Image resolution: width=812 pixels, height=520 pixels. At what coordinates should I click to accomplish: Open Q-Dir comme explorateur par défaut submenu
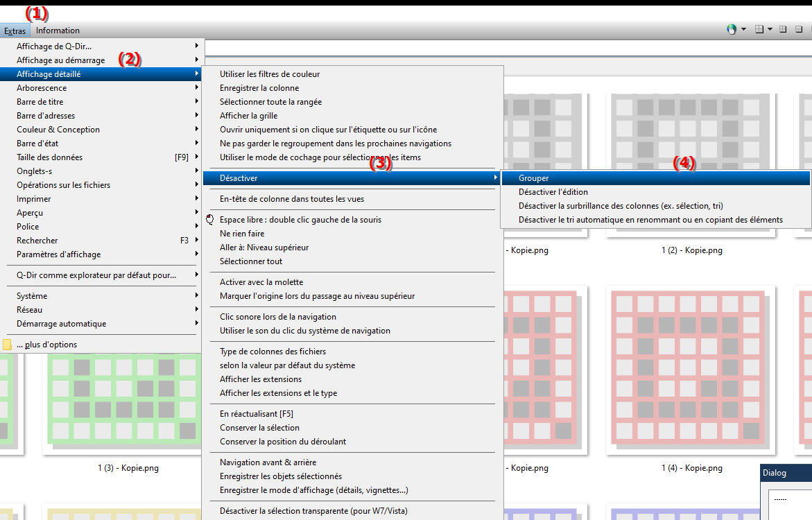tap(101, 275)
